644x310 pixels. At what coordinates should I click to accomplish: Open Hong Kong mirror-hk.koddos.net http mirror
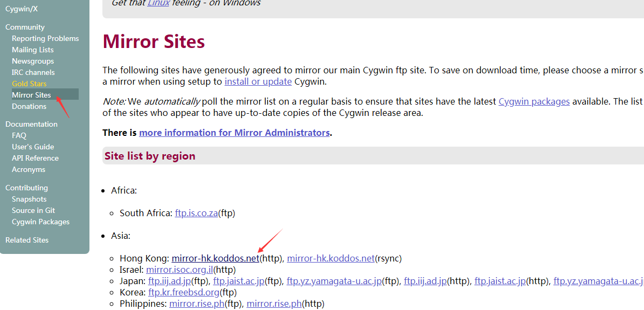pos(216,258)
